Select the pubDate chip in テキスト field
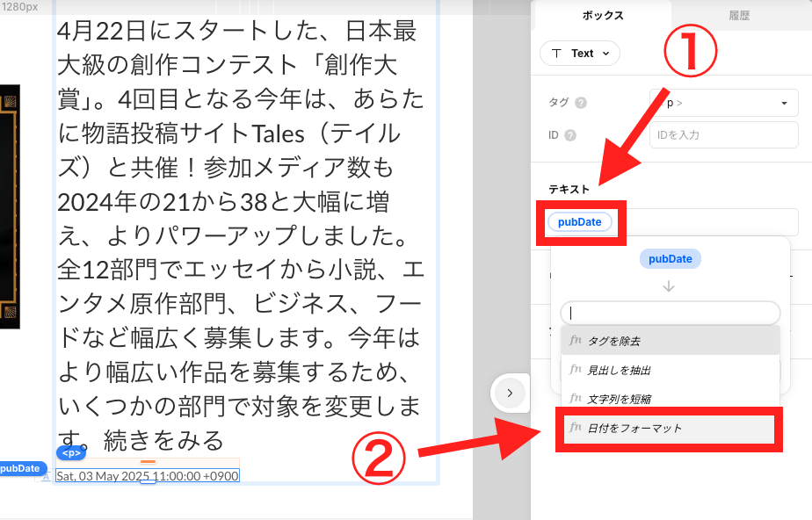Screen dimensions: 812x520 (579, 222)
